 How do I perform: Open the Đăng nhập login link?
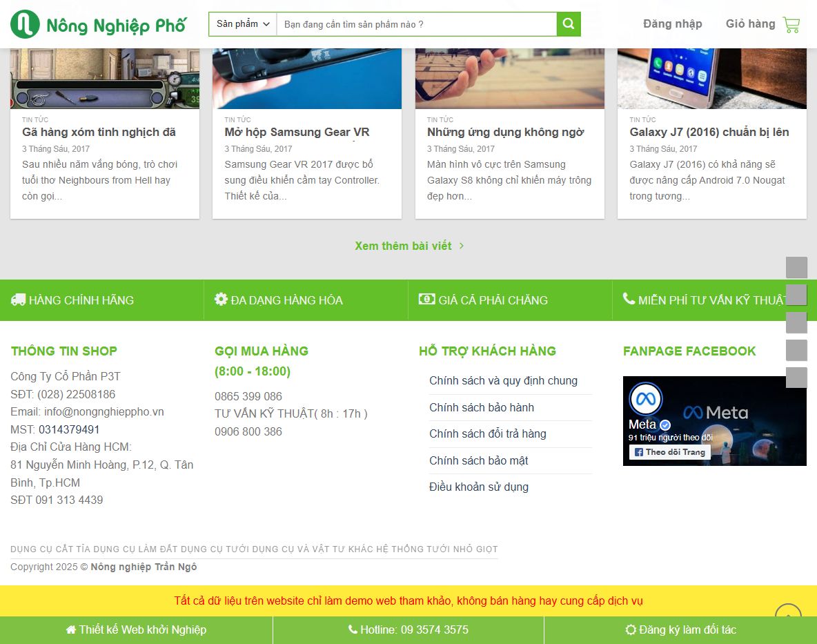(x=672, y=24)
